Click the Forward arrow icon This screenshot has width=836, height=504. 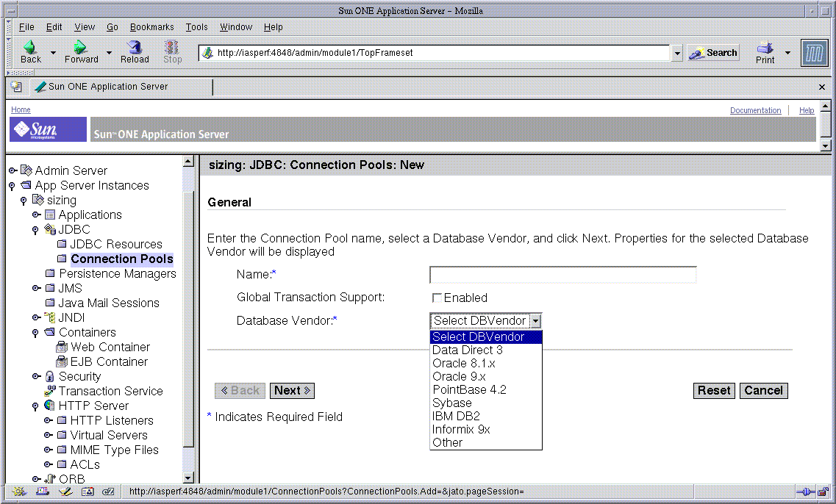(x=80, y=47)
